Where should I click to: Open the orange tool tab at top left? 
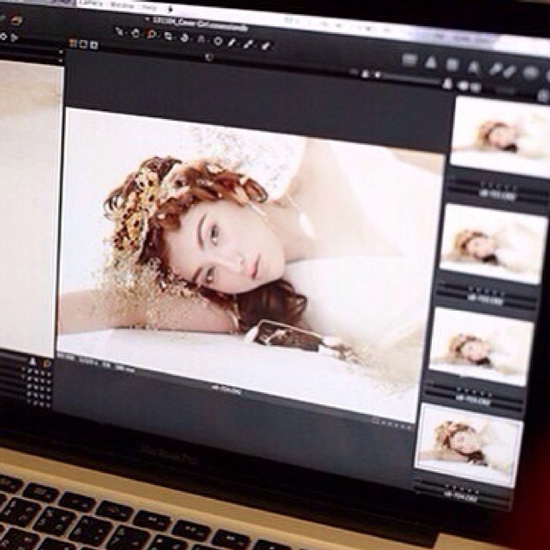[x=16, y=20]
